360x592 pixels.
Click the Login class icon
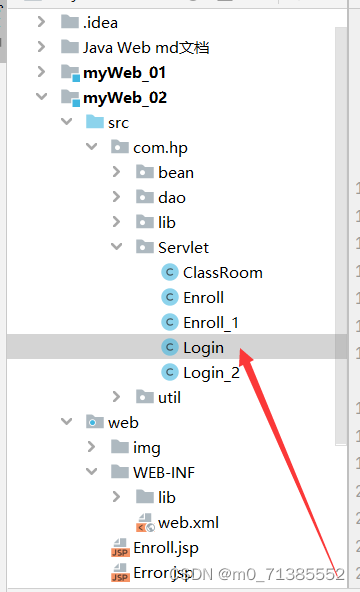click(x=170, y=347)
